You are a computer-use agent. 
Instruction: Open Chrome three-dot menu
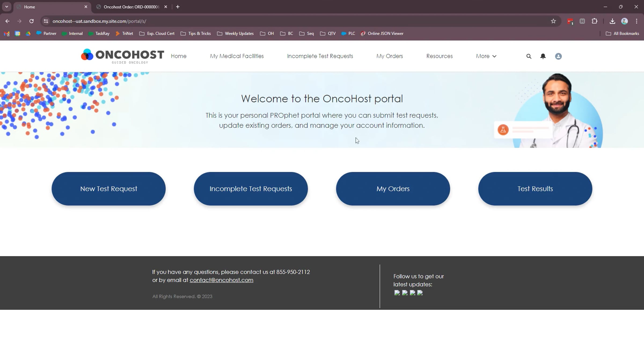tap(636, 21)
